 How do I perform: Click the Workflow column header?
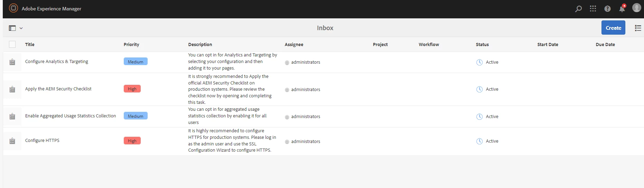pyautogui.click(x=429, y=44)
